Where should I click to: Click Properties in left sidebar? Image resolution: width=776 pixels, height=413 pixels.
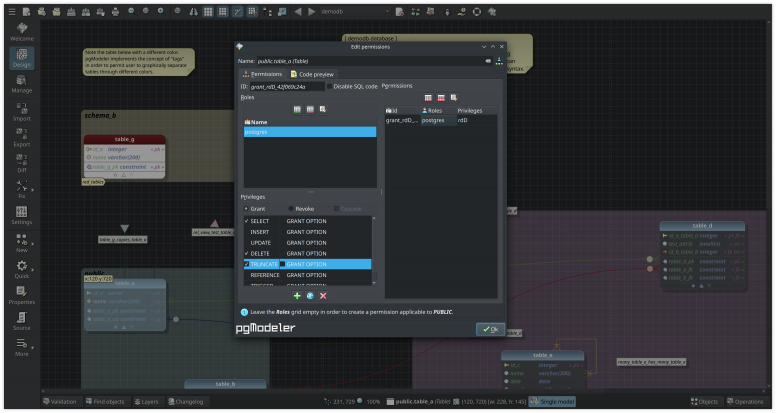coord(22,295)
